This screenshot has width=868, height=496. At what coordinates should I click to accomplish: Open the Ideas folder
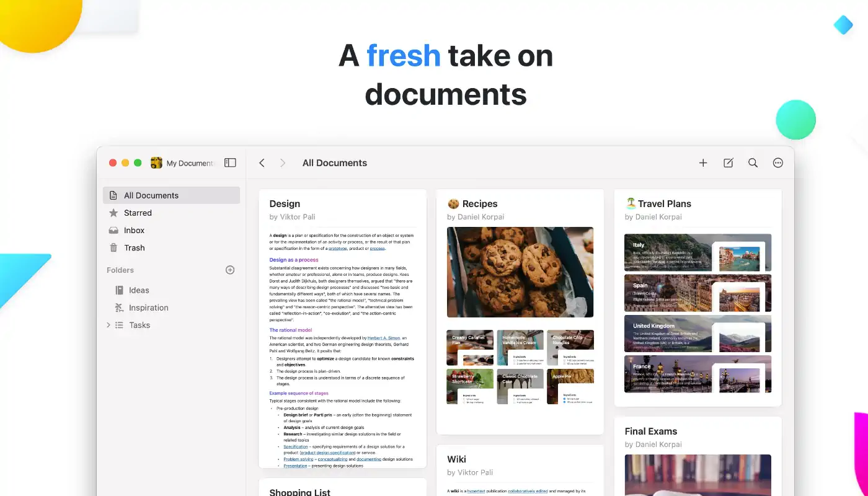(139, 290)
